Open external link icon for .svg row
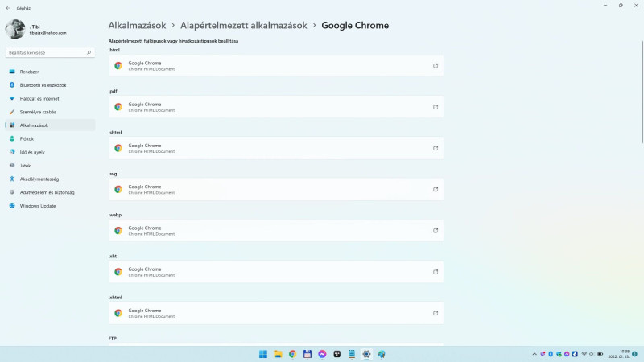 coord(436,189)
